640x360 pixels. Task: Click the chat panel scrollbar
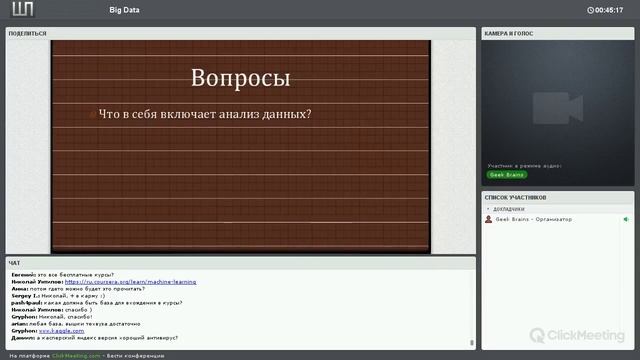tap(472, 343)
